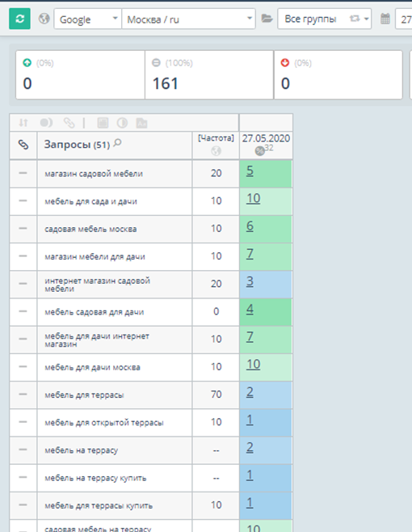Click frequency 20 for магазин садовой мебели
The height and width of the screenshot is (532, 412).
pyautogui.click(x=216, y=173)
